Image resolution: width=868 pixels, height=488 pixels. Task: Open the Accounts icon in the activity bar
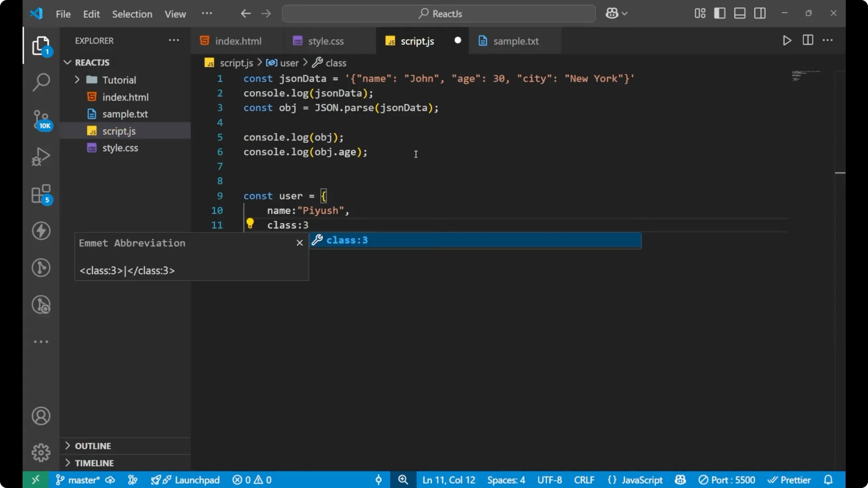pyautogui.click(x=41, y=416)
